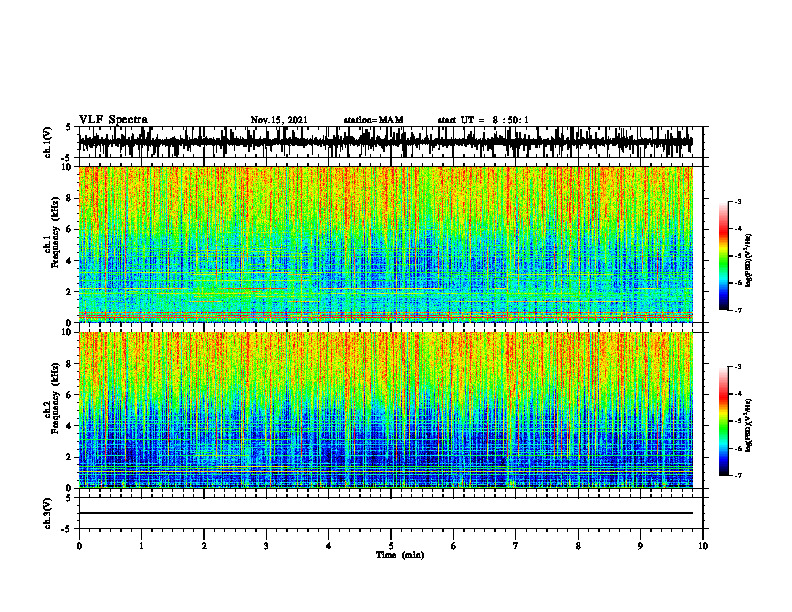
Task: Click the ch.1 frequency tick label "8"
Action: point(70,198)
